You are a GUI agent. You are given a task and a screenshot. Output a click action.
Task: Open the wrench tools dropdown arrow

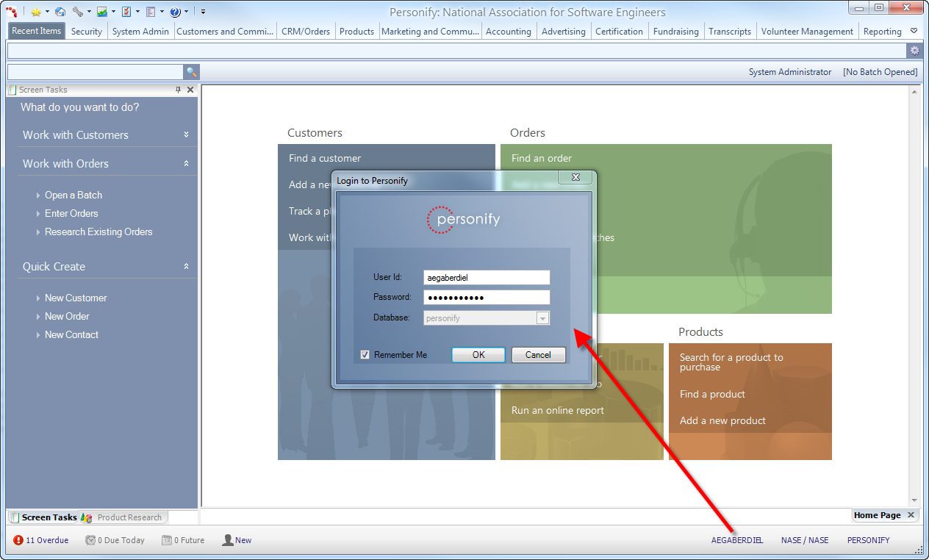pyautogui.click(x=90, y=12)
